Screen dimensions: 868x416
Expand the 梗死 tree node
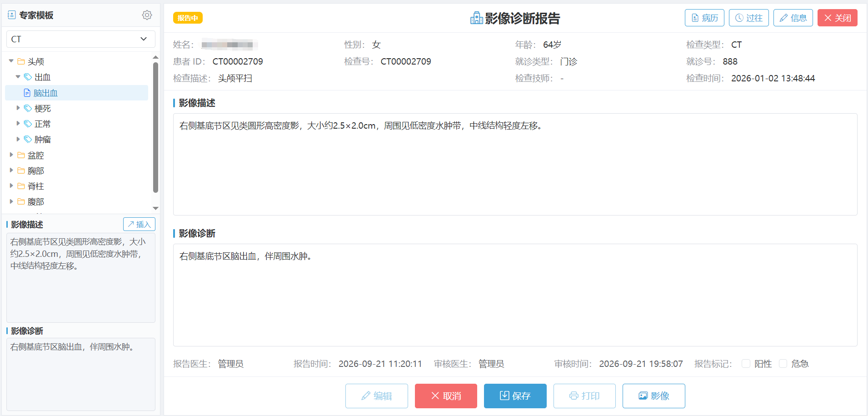(x=18, y=108)
